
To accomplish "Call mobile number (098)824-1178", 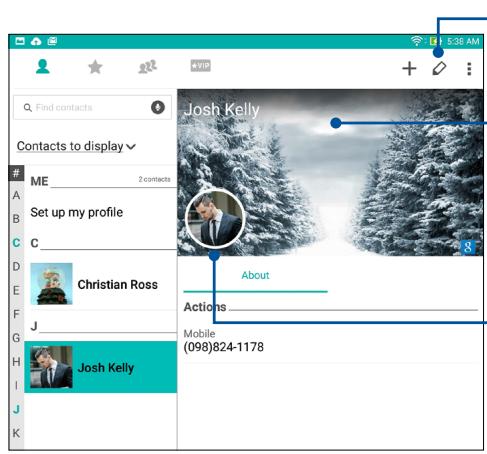I will point(224,347).
